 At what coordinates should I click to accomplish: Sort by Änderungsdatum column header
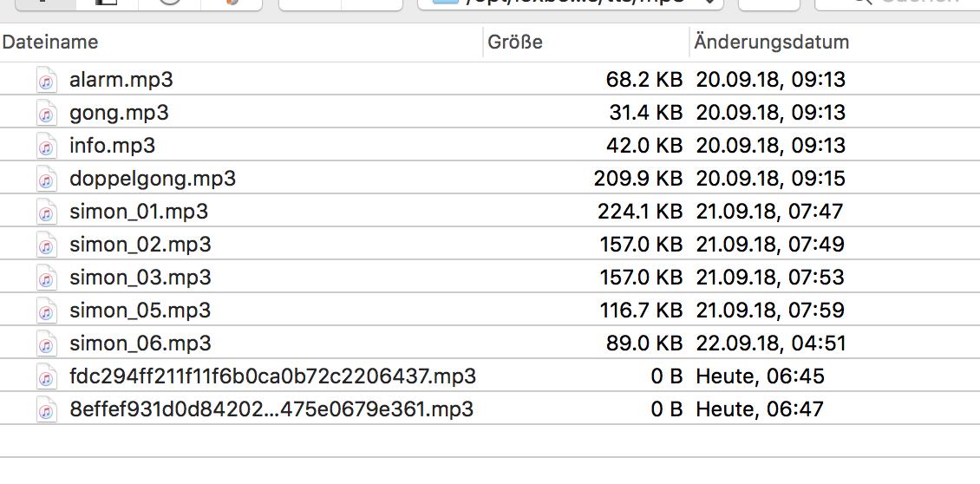pyautogui.click(x=772, y=42)
